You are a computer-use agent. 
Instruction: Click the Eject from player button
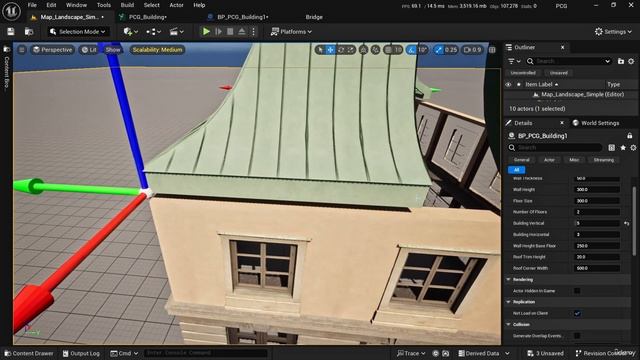[242, 31]
